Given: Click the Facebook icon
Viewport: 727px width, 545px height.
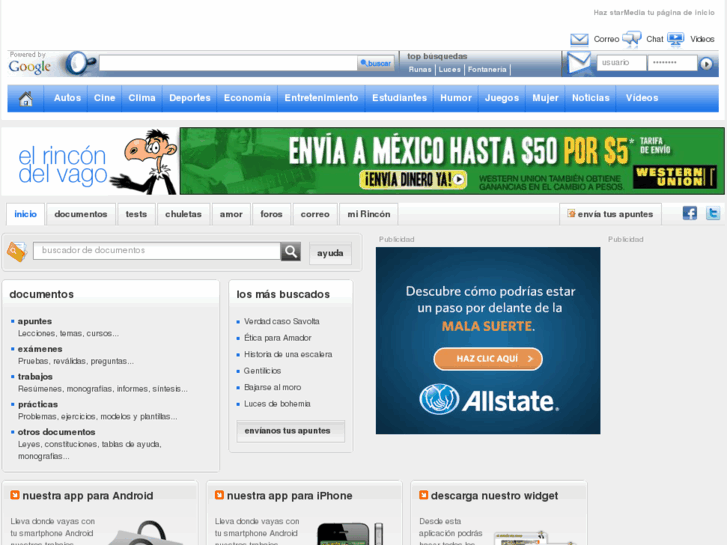Looking at the screenshot, I should (689, 213).
